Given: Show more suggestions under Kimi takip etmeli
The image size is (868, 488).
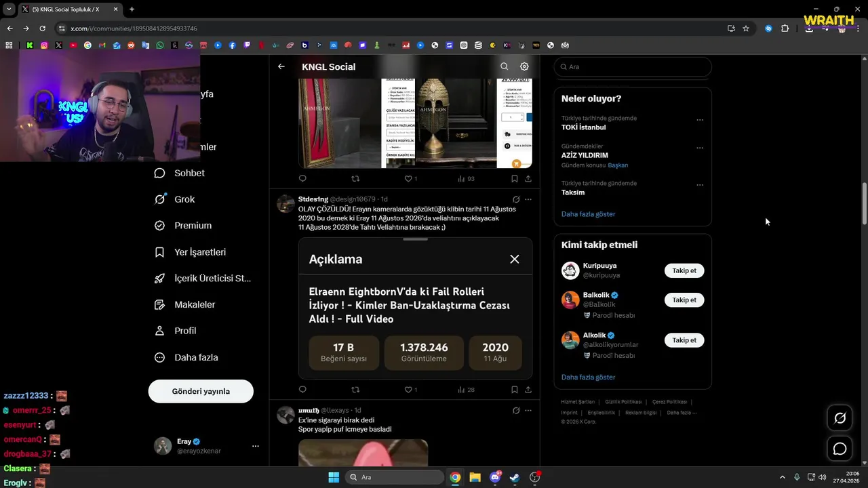Looking at the screenshot, I should click(588, 377).
